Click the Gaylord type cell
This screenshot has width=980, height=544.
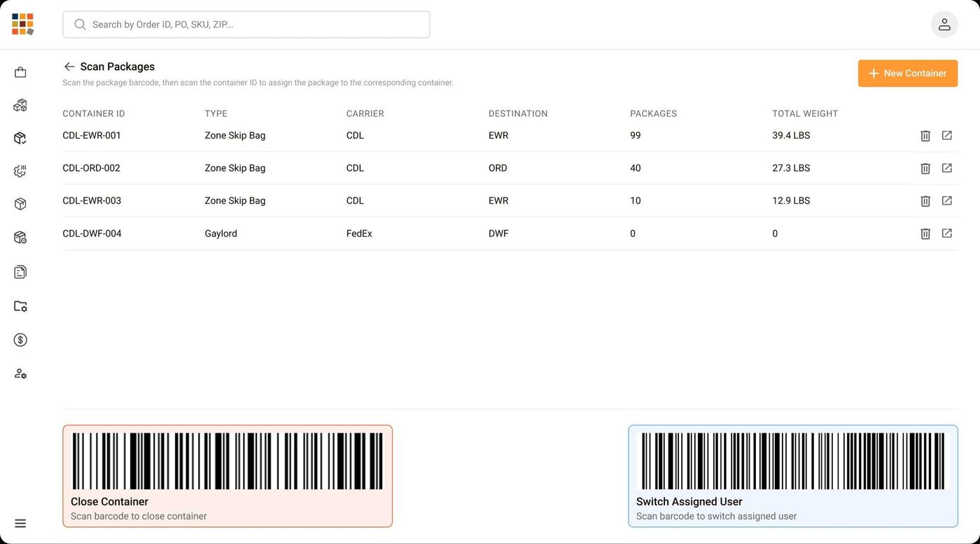[221, 233]
